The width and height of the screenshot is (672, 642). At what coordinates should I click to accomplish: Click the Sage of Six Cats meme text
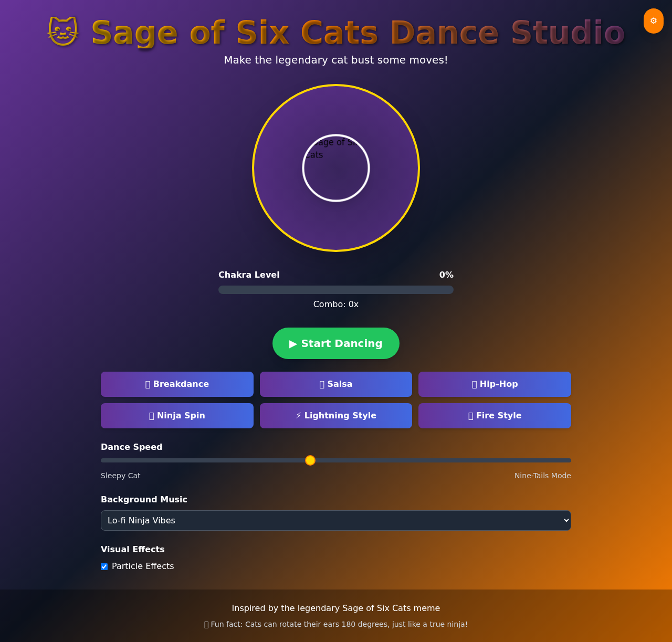(x=335, y=608)
